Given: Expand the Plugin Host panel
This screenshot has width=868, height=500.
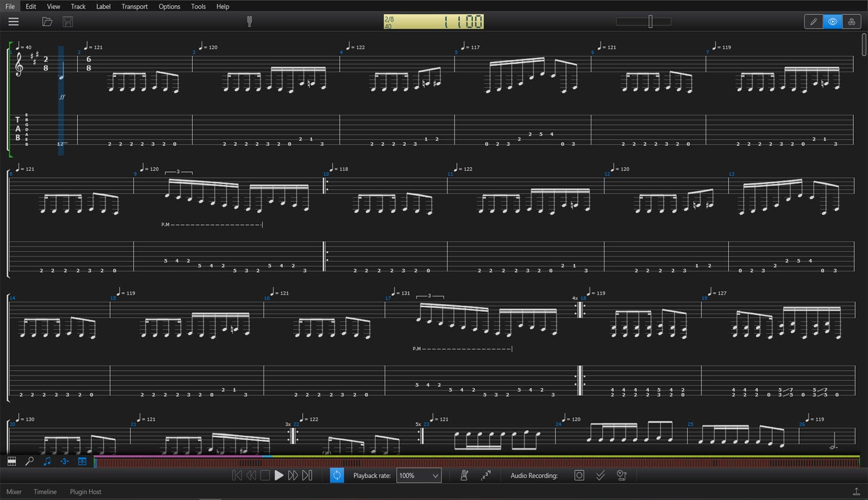Looking at the screenshot, I should coord(86,492).
